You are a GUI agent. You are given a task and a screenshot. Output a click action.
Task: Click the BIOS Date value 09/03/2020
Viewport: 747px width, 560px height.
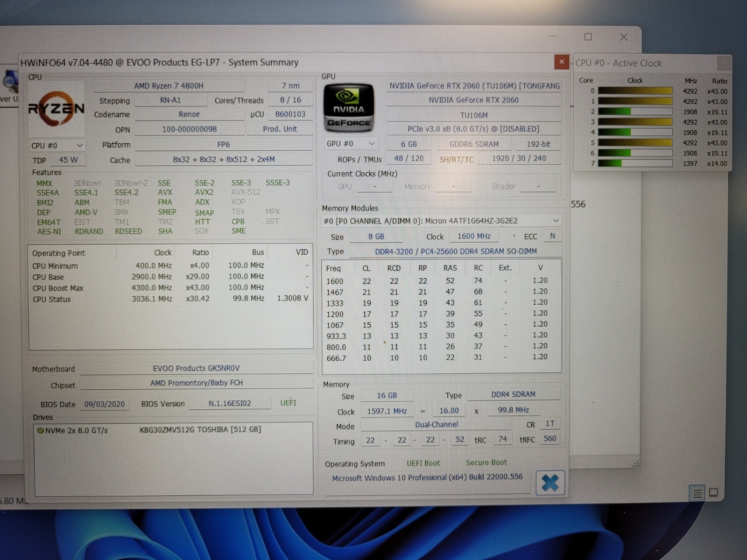coord(105,404)
